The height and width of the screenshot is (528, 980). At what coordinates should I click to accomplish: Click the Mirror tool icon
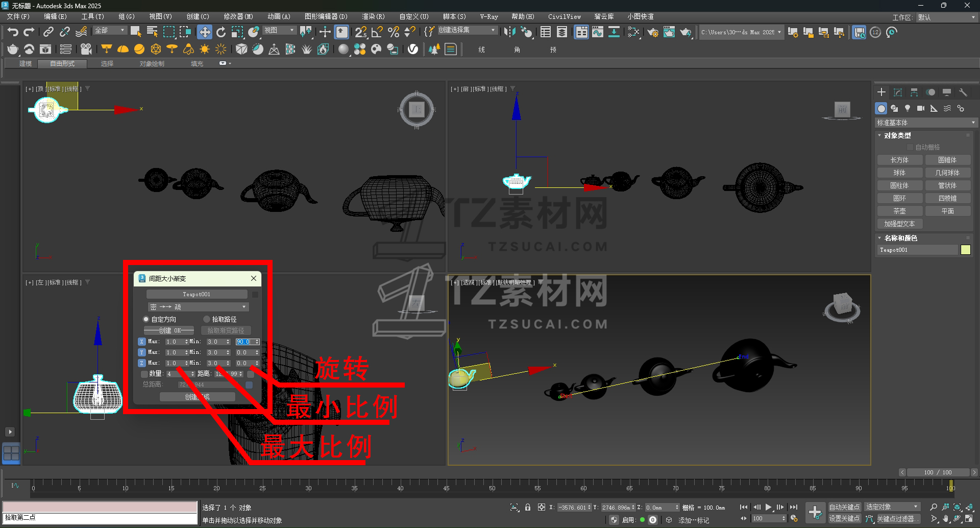[x=509, y=32]
